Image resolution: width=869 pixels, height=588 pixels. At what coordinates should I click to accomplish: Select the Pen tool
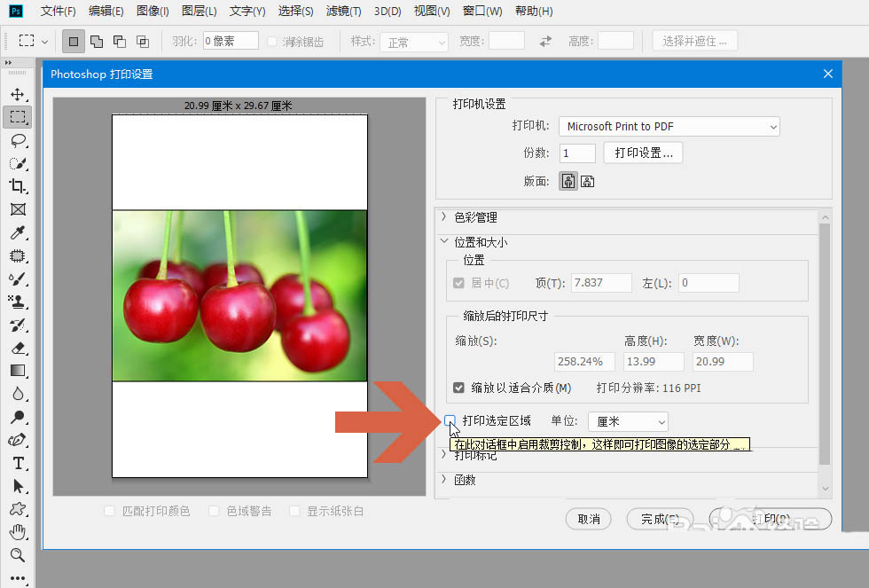click(x=18, y=440)
